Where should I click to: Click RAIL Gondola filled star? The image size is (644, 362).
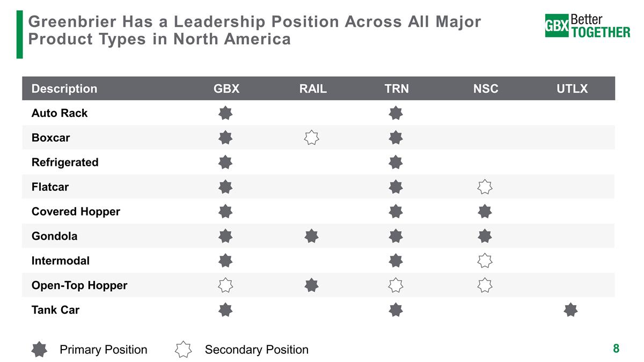click(311, 236)
